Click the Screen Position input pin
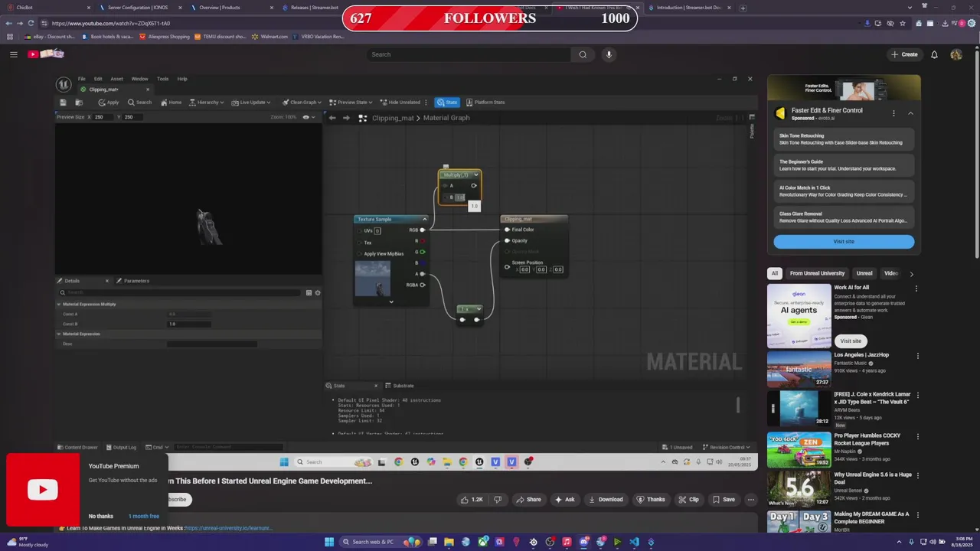This screenshot has height=551, width=980. [507, 266]
